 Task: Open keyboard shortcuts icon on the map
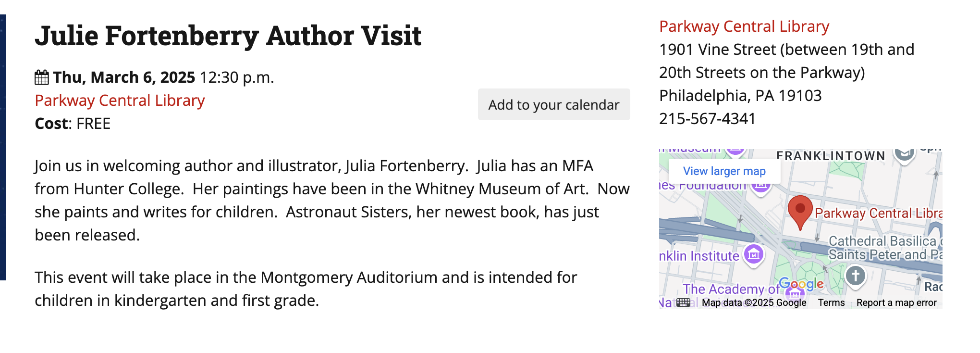(x=683, y=303)
